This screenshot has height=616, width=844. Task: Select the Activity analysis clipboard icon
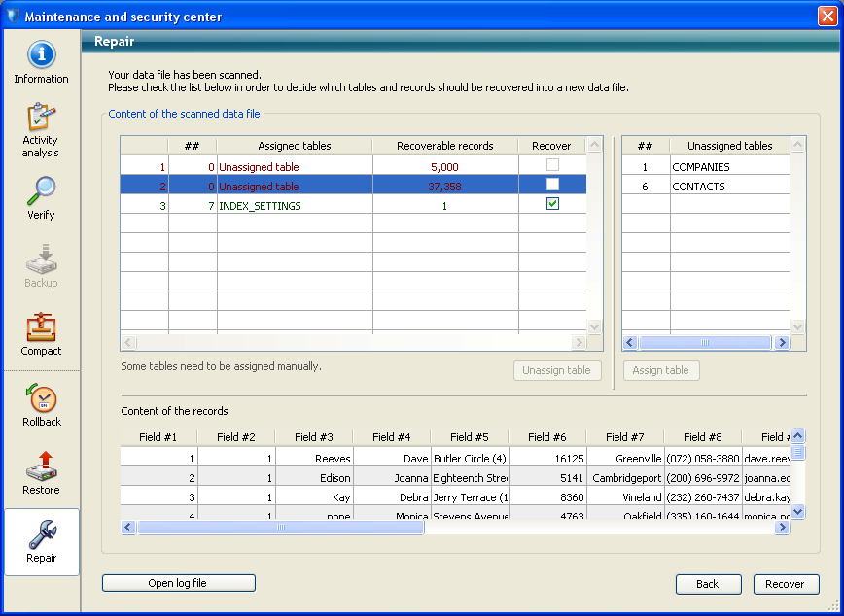pyautogui.click(x=41, y=117)
